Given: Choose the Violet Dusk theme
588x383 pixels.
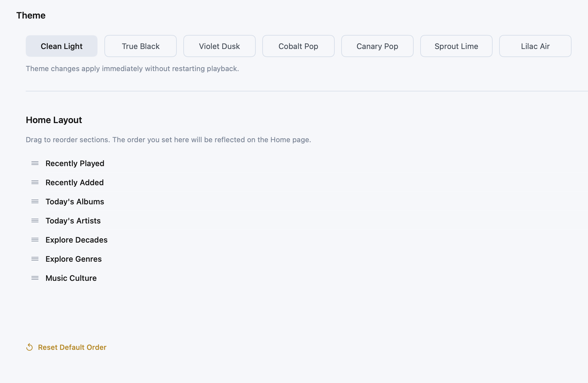Looking at the screenshot, I should coord(220,46).
